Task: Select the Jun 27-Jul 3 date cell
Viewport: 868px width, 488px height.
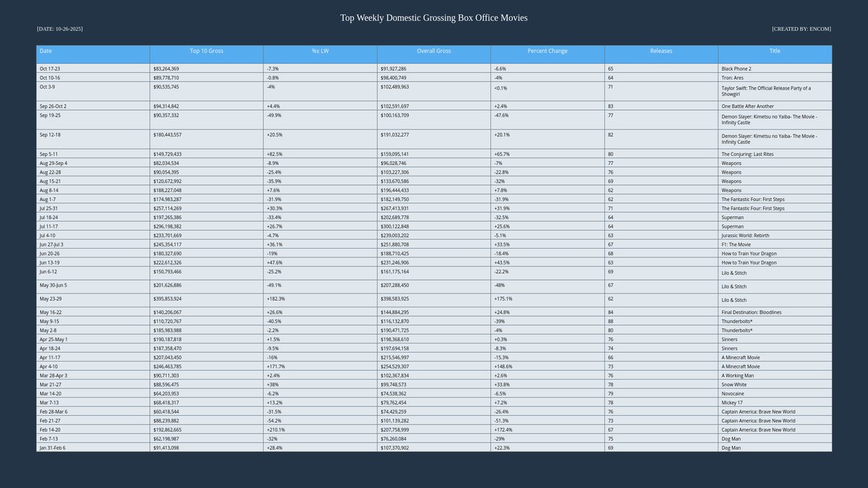Action: (x=93, y=244)
